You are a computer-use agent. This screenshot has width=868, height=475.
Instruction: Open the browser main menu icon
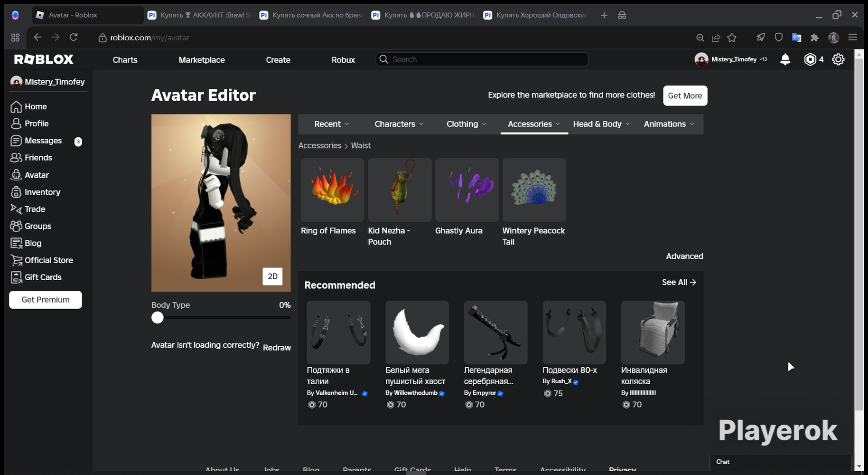[852, 38]
